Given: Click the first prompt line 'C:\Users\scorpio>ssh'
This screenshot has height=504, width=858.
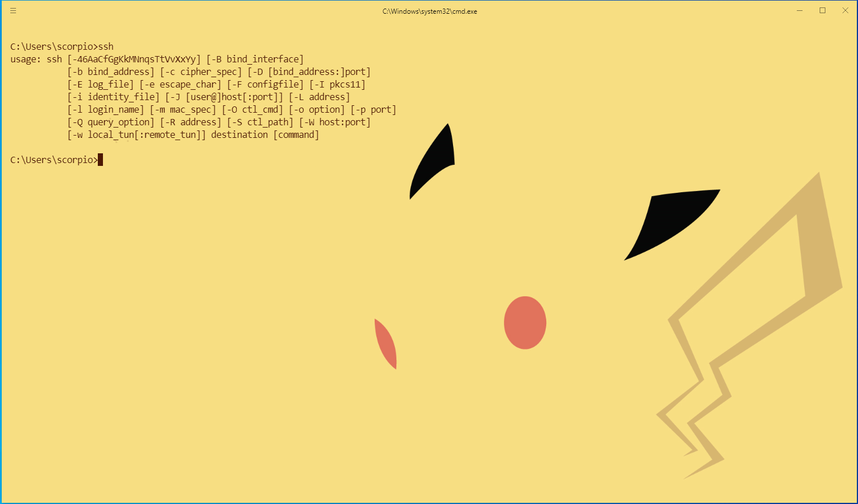Looking at the screenshot, I should click(62, 47).
